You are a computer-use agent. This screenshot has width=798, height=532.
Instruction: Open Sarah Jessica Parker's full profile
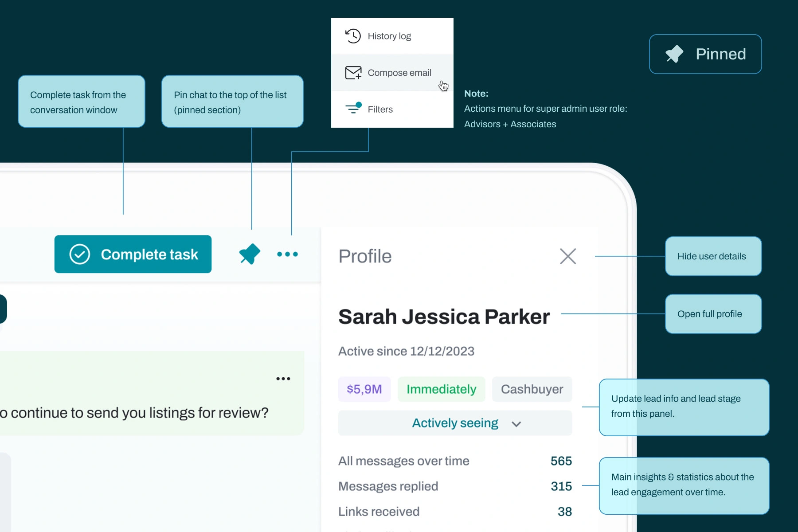pyautogui.click(x=444, y=317)
